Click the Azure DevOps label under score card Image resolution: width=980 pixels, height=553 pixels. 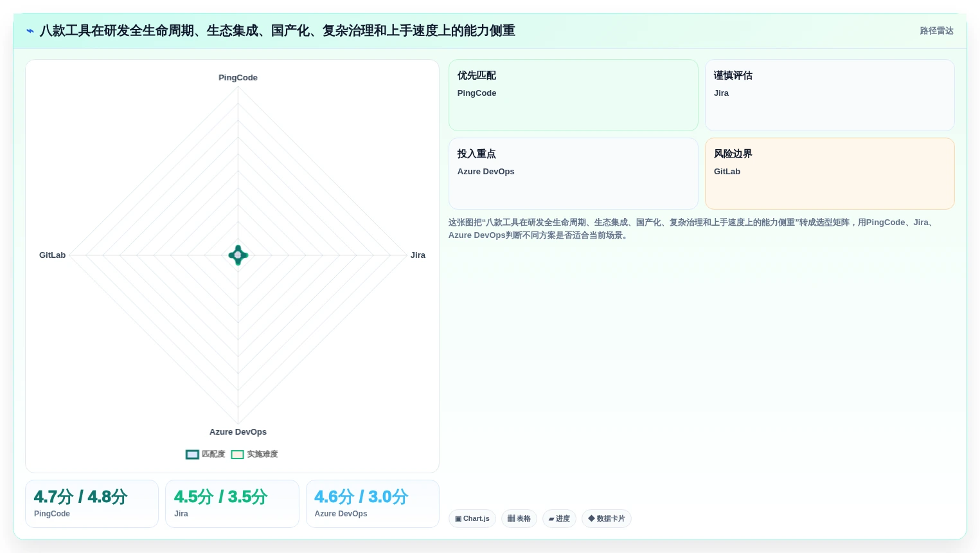(341, 514)
